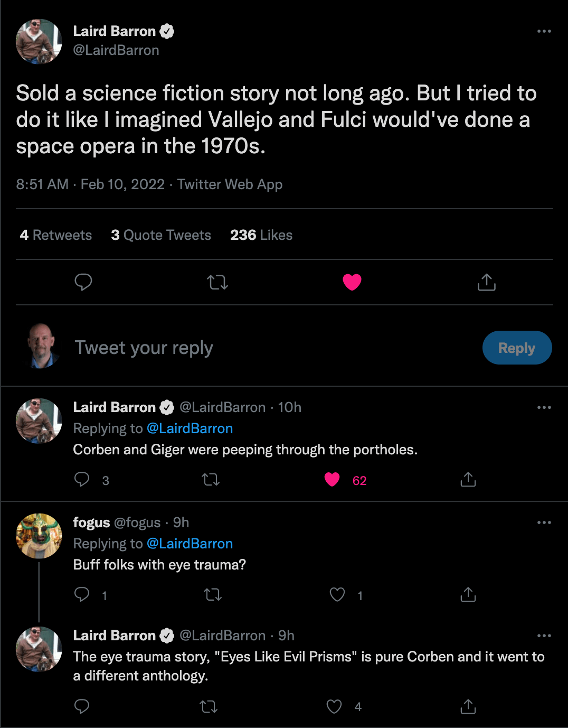
Task: Share the main tweet via the share icon
Action: 486,282
